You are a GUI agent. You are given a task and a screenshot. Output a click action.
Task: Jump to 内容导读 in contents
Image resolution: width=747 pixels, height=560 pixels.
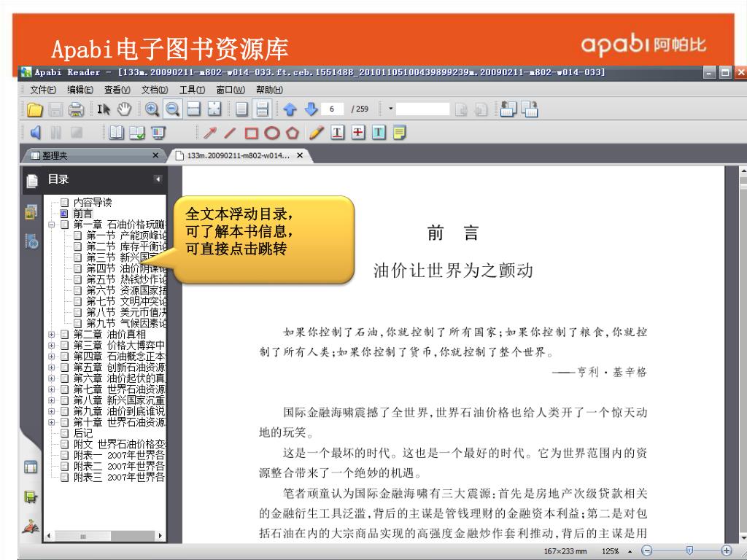(93, 203)
